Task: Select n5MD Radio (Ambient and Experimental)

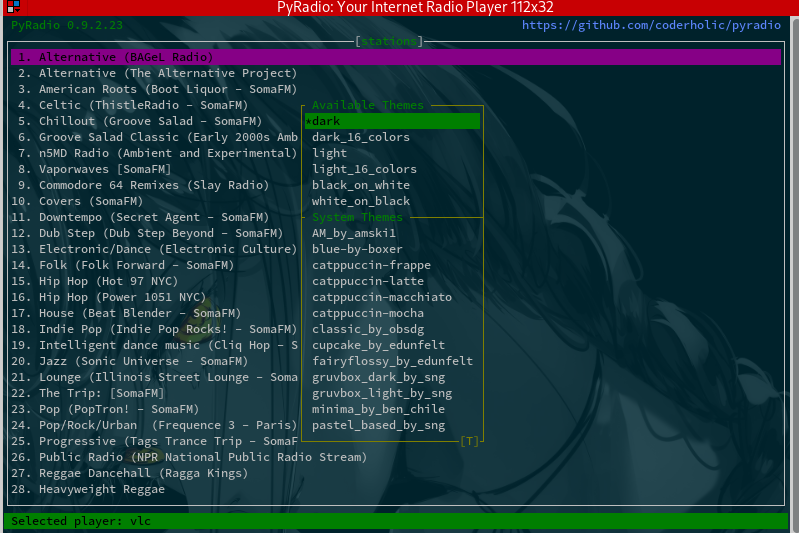Action: (157, 153)
